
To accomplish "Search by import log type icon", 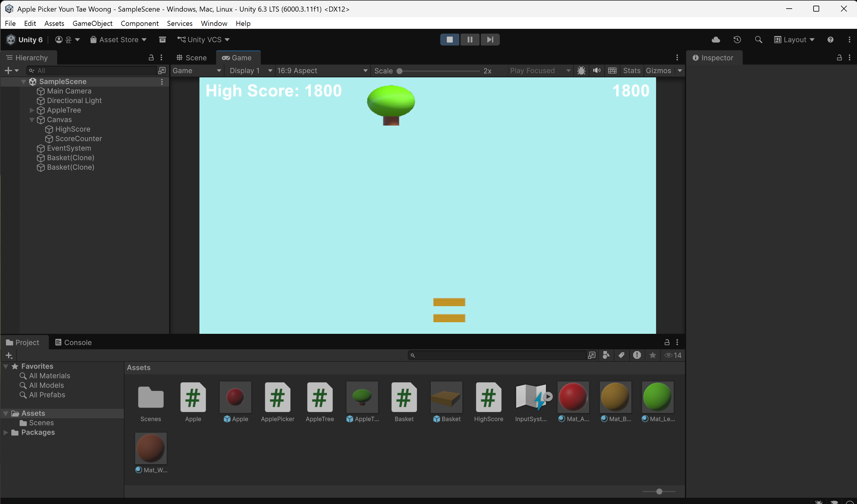I will [x=637, y=355].
